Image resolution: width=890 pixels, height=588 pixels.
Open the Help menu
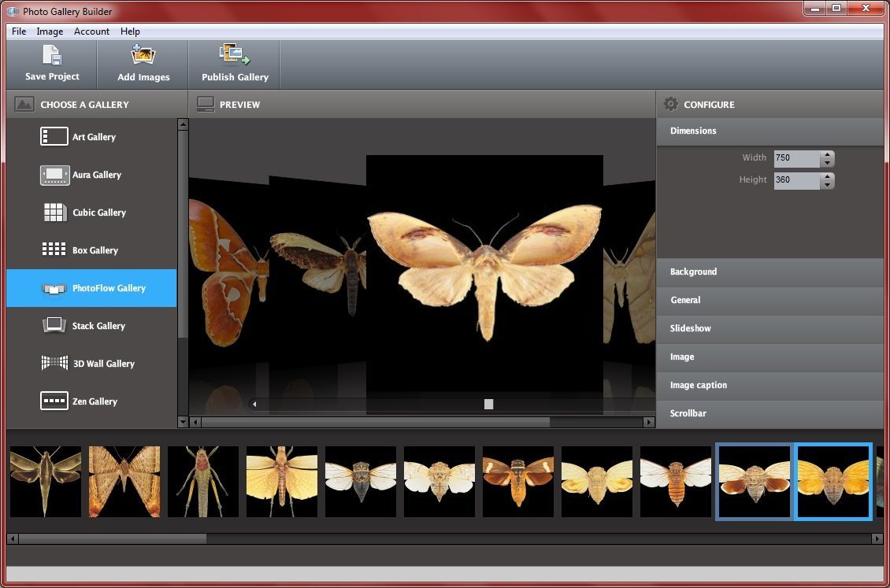pyautogui.click(x=130, y=31)
